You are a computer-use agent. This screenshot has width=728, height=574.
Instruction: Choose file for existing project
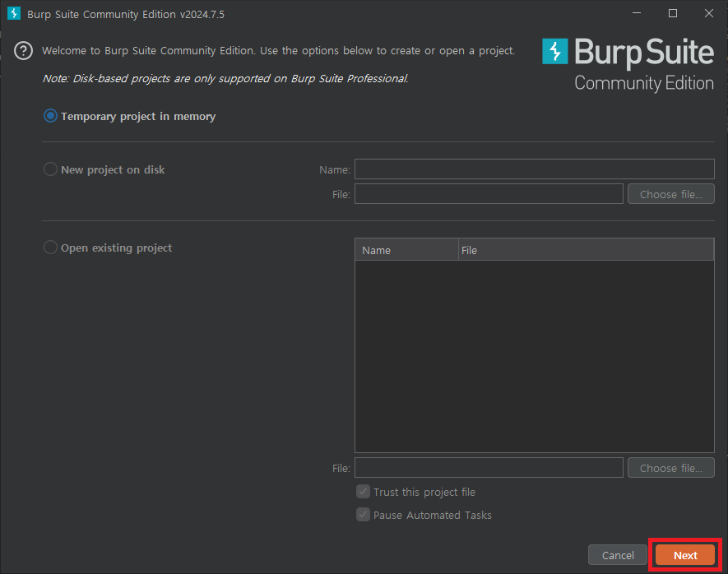[x=671, y=468]
